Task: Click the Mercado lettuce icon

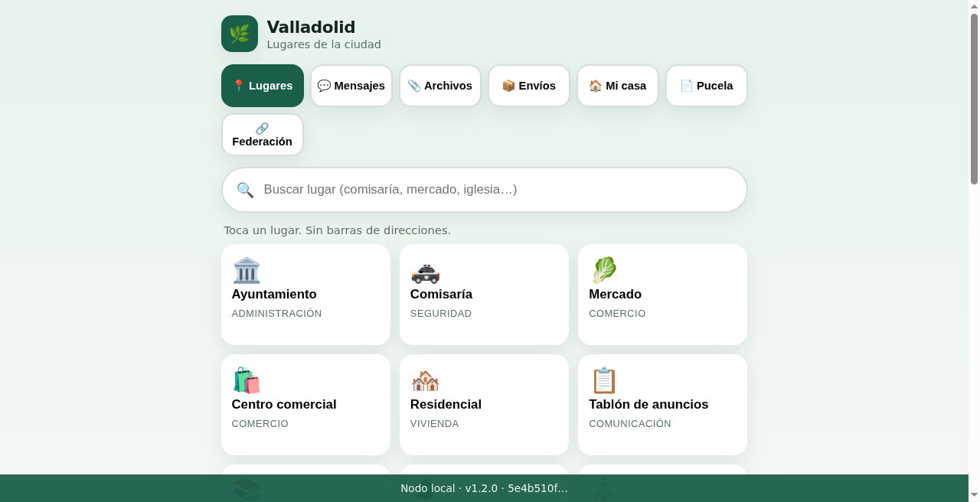Action: [603, 270]
